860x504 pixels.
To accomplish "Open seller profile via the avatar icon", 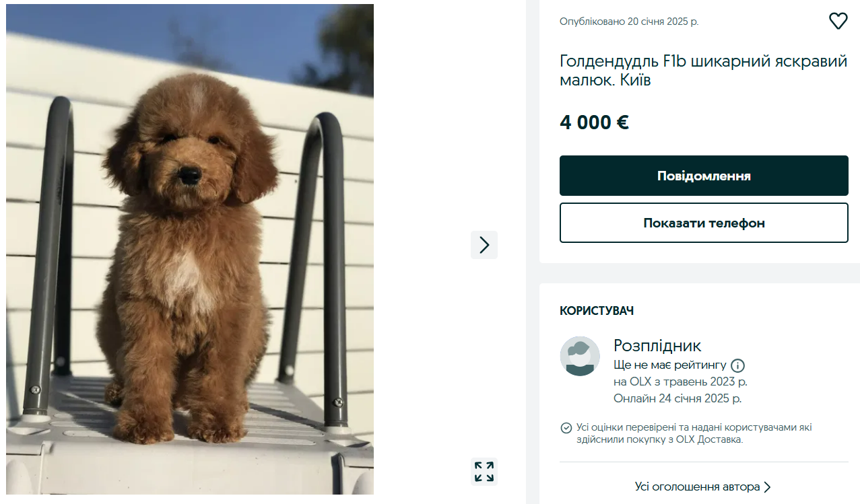I will coord(578,356).
